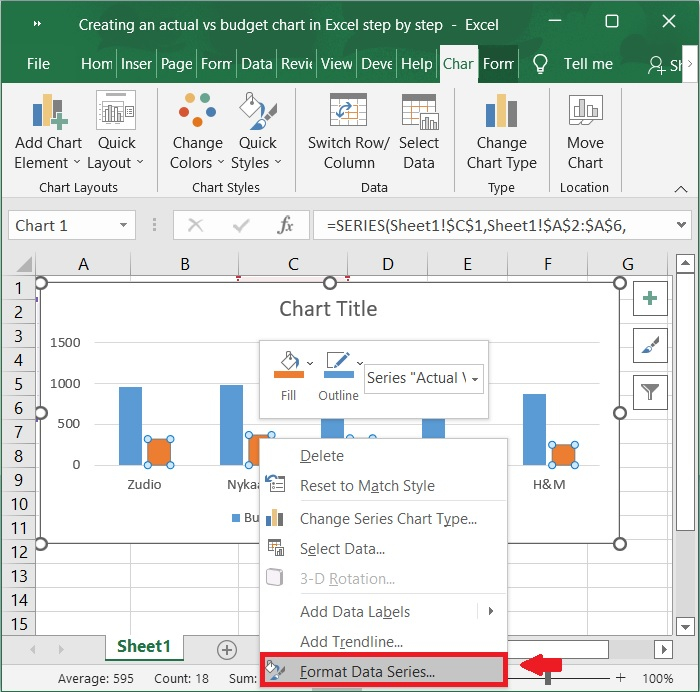Click the zoom slider handle

[x=547, y=678]
